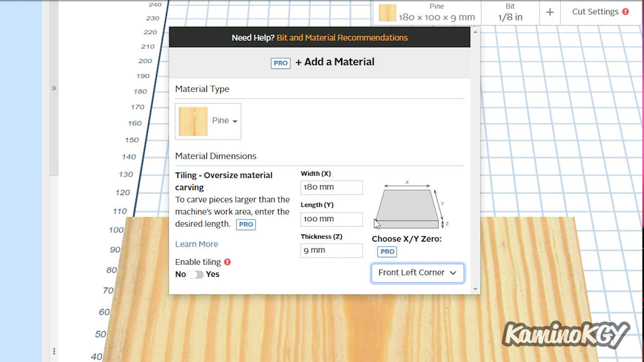Viewport: 644px width, 362px height.
Task: Open the Bit 1/8 in selector
Action: click(x=510, y=12)
